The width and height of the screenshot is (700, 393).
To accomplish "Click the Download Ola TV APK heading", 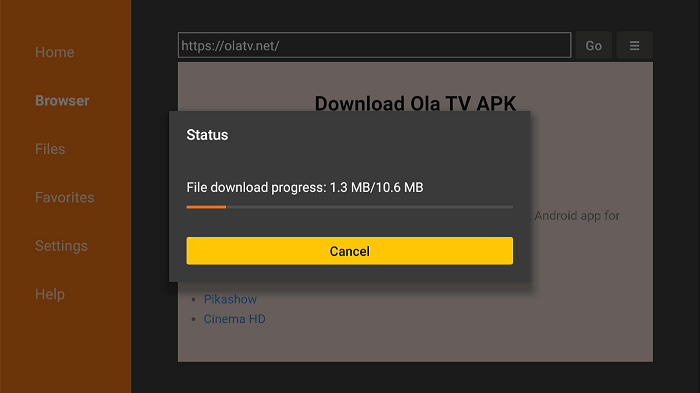I will click(x=415, y=104).
